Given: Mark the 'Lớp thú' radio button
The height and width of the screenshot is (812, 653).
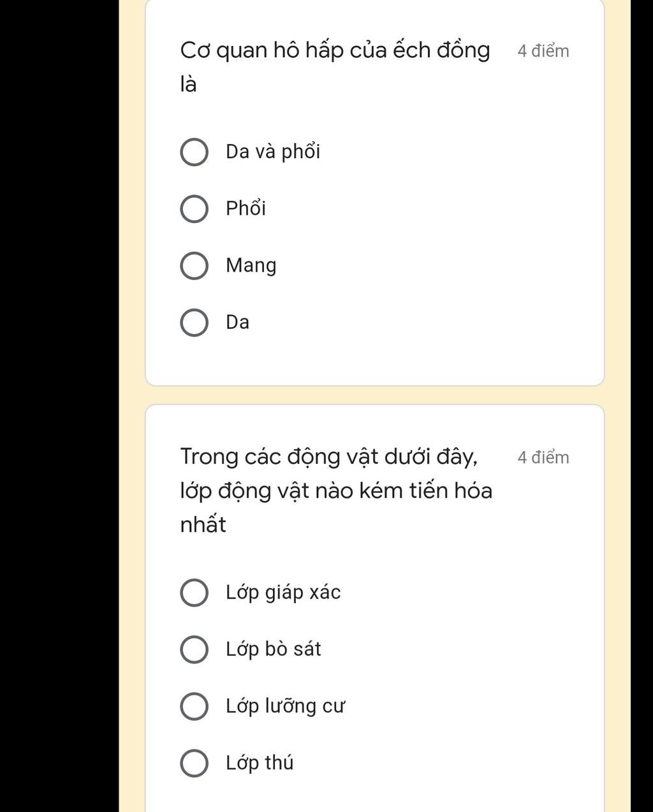Looking at the screenshot, I should 194,764.
